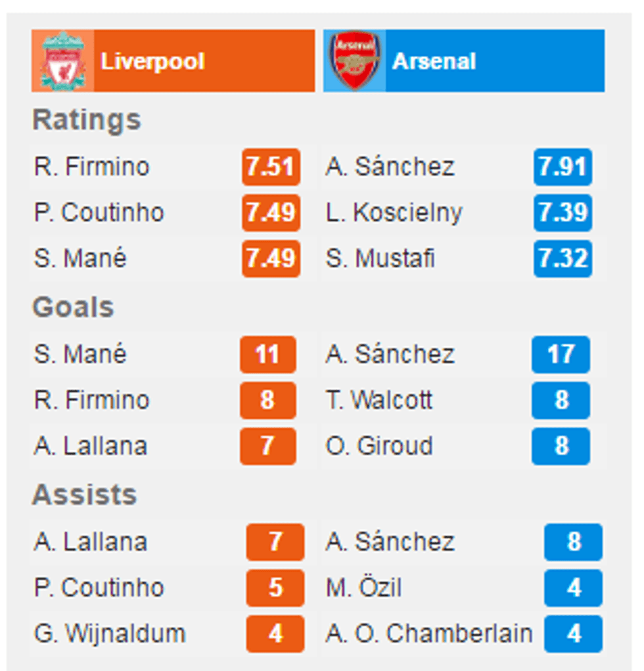This screenshot has width=644, height=671.
Task: Click the Arsenal club crest
Action: coord(354,60)
